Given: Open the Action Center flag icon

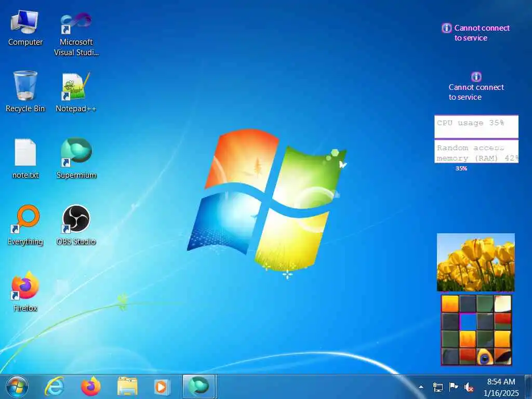Looking at the screenshot, I should (453, 387).
